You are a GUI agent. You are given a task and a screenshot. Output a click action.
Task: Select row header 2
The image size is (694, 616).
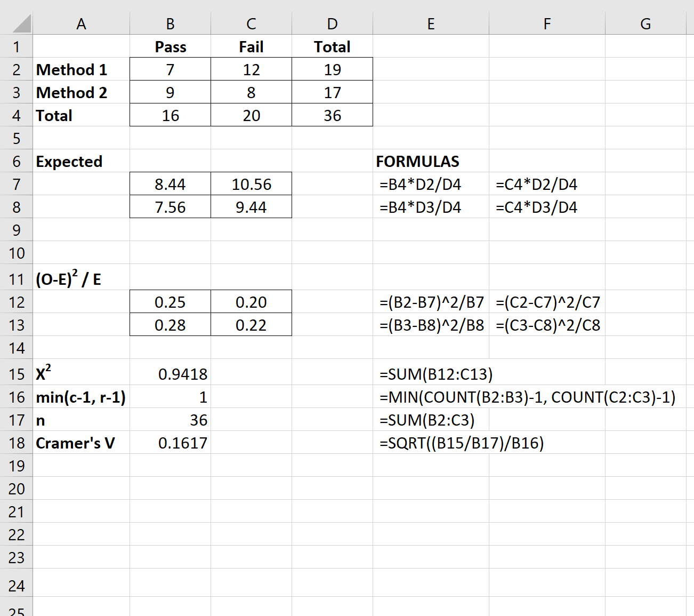pyautogui.click(x=17, y=69)
